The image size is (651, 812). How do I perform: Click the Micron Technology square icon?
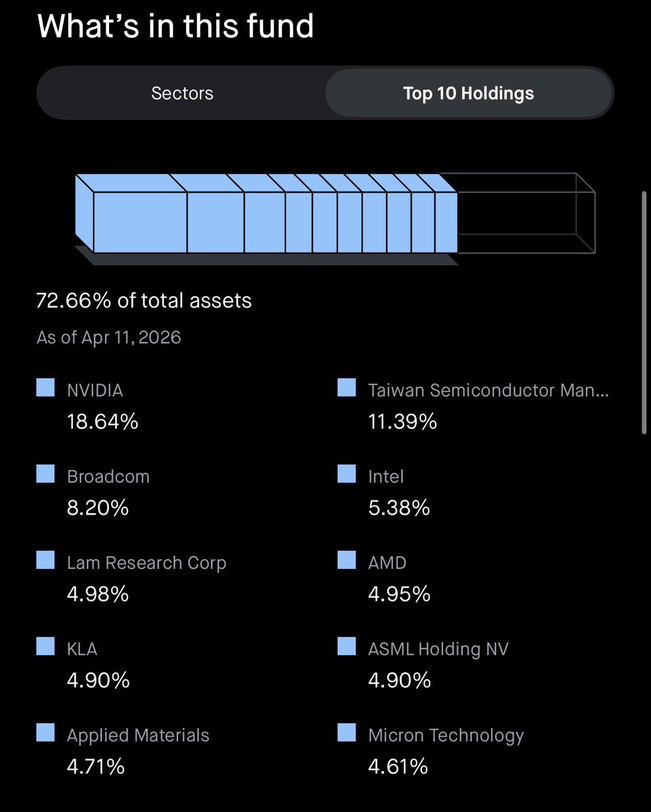[346, 733]
